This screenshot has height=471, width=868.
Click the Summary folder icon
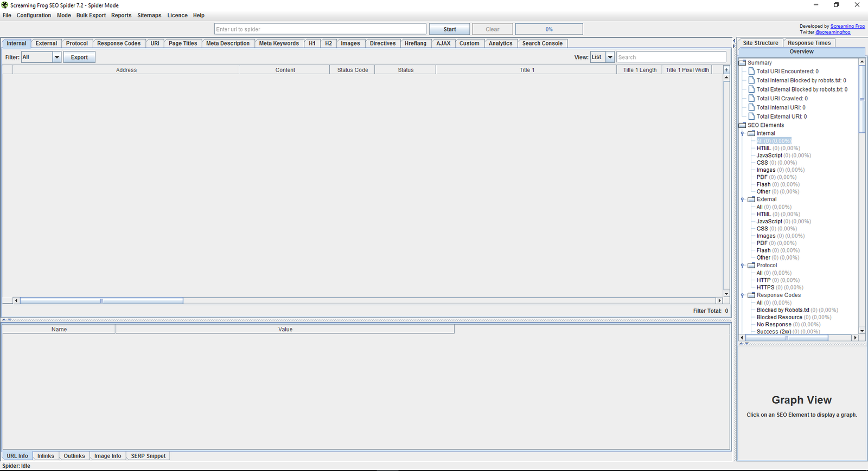743,63
